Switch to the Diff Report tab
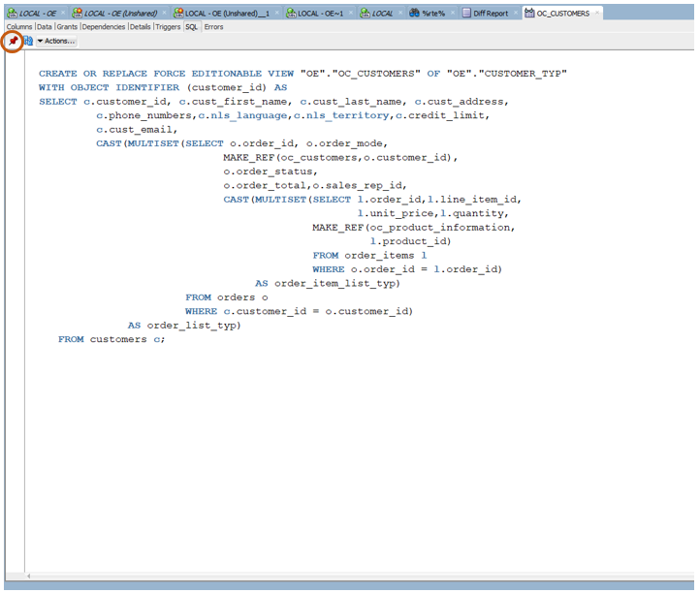This screenshot has width=700, height=593. coord(491,14)
